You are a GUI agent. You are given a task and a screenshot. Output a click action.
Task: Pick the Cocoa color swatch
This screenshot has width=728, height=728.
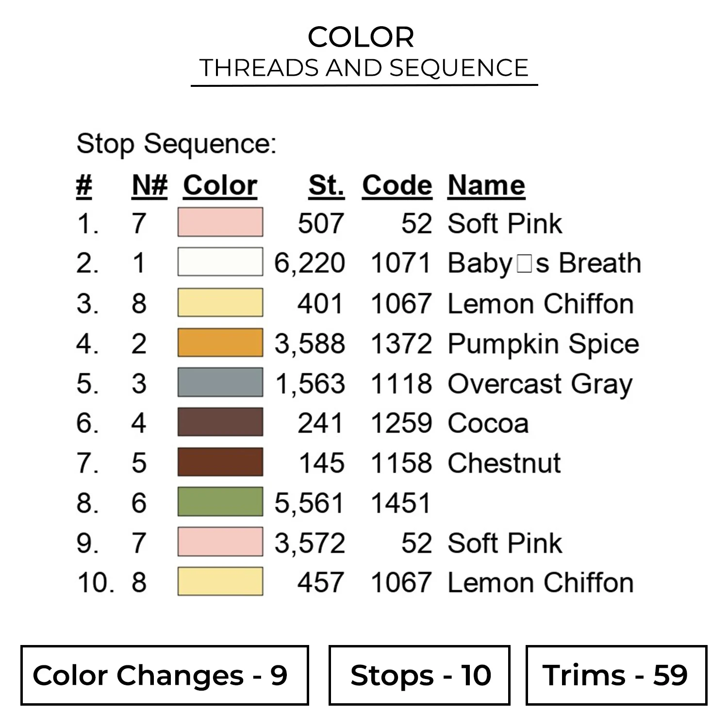220,422
